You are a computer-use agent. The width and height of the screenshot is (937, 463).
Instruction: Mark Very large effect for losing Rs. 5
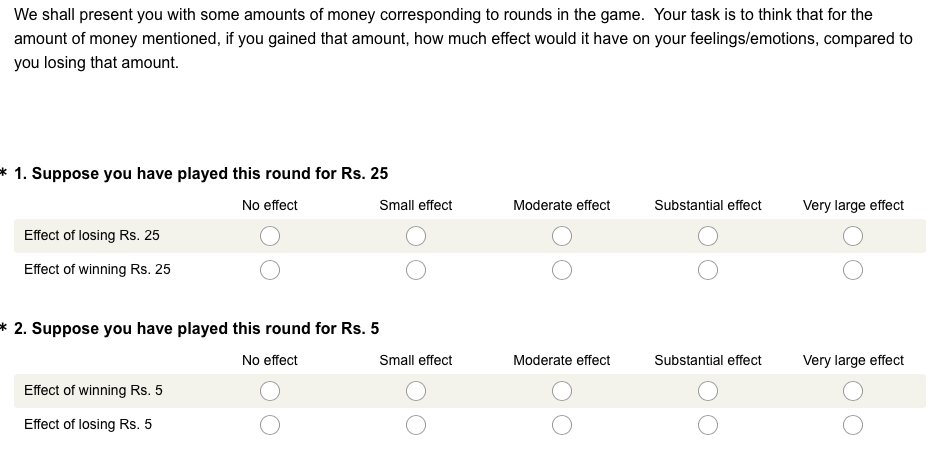(853, 425)
